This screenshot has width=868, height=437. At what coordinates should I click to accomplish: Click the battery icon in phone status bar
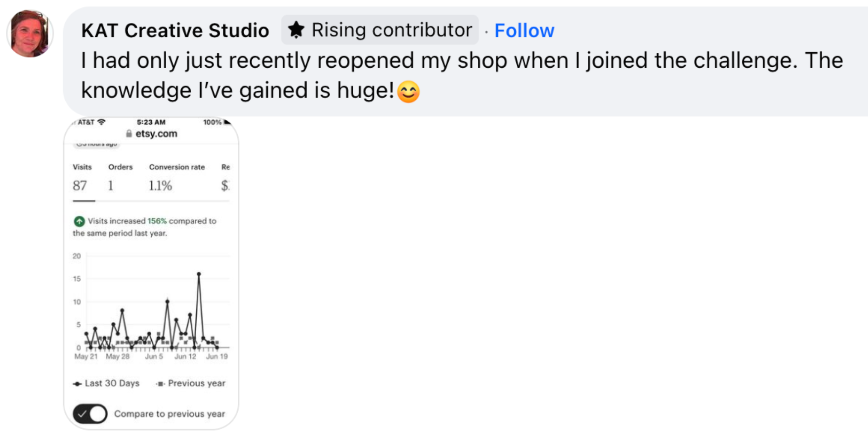(x=228, y=122)
